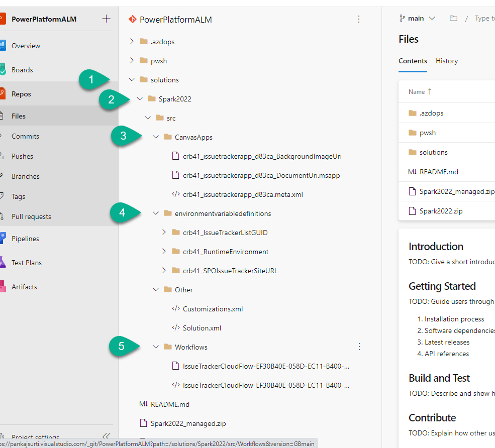
Task: Expand the crb41_RuntimeEnvironment folder
Action: click(x=164, y=252)
